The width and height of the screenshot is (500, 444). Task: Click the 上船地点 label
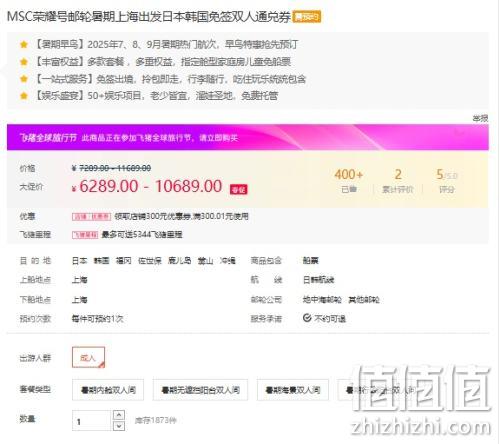coord(35,280)
